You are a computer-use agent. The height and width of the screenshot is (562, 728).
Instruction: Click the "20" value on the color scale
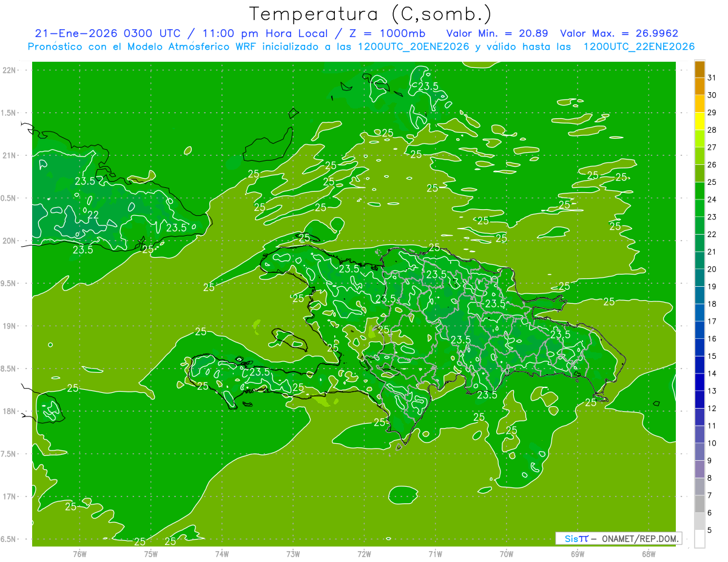pos(712,269)
